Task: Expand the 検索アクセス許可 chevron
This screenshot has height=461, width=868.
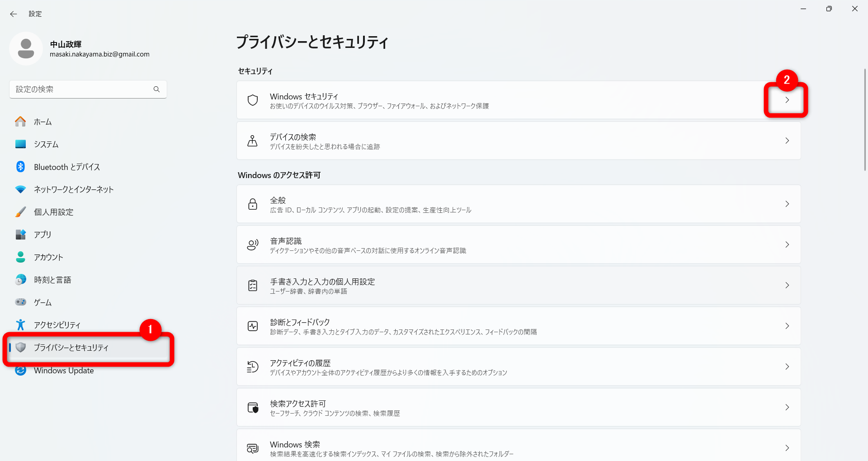Action: click(787, 408)
